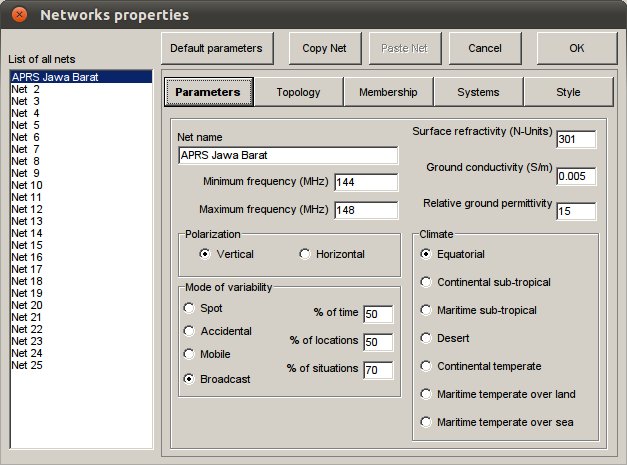Click the Ground conductivity field
627x465 pixels.
[576, 177]
